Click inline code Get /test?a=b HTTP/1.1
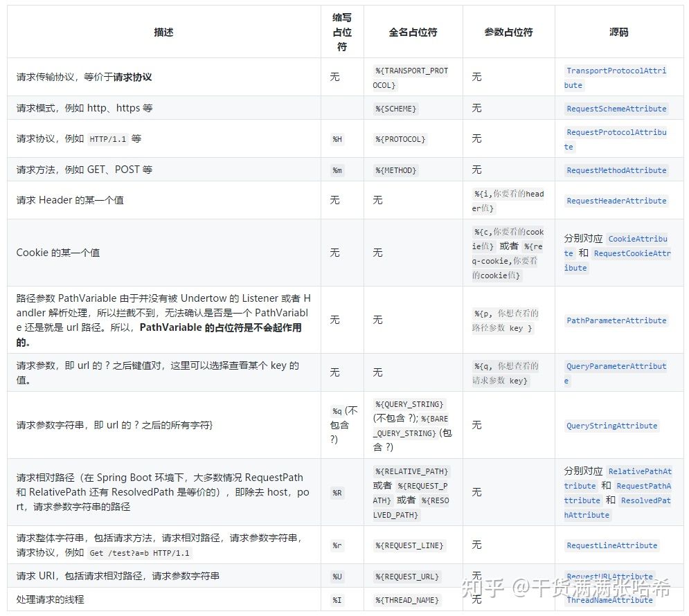689x616 pixels. (139, 553)
